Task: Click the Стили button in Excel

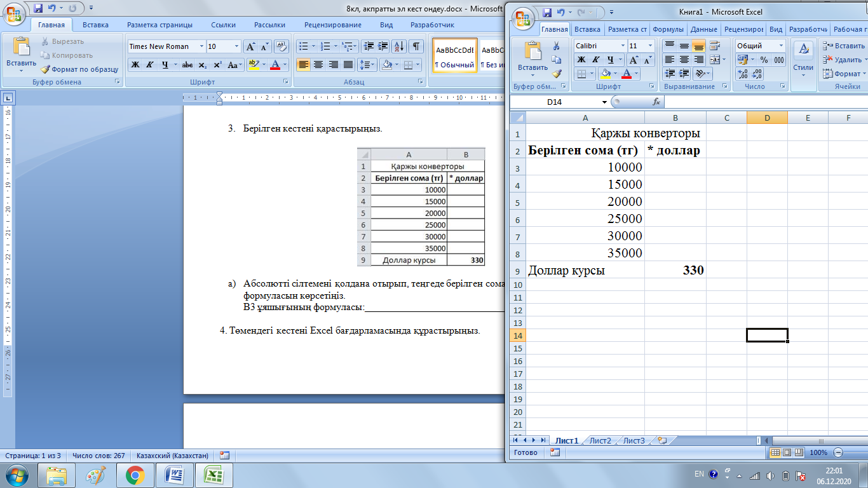Action: pyautogui.click(x=803, y=60)
